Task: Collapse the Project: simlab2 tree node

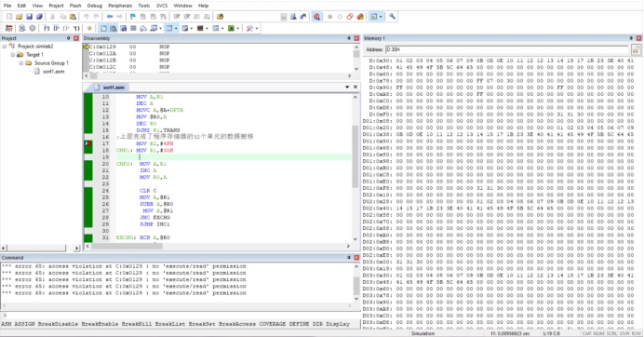Action: coord(4,47)
